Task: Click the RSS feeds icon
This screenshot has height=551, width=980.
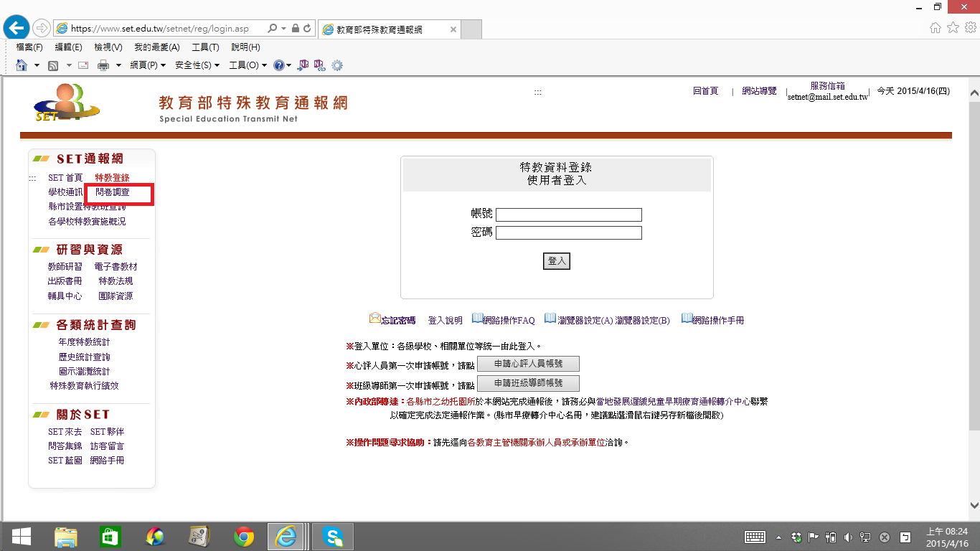Action: point(53,65)
